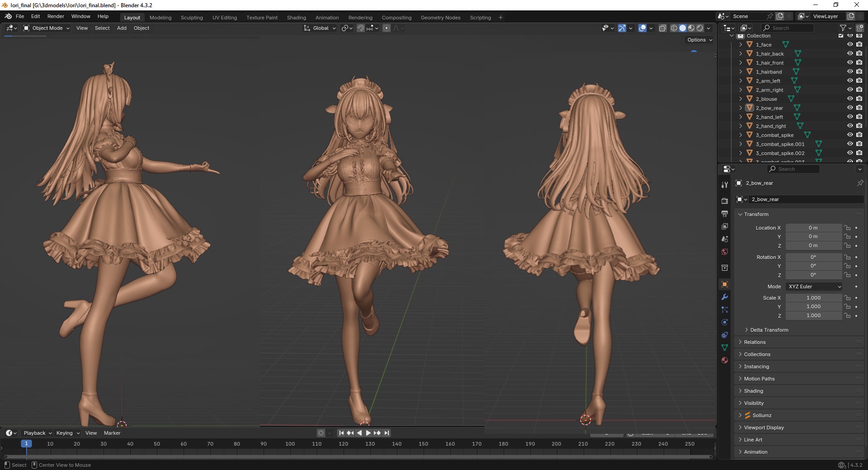Enable proportional editing in viewport header
The image size is (868, 470).
click(x=387, y=28)
